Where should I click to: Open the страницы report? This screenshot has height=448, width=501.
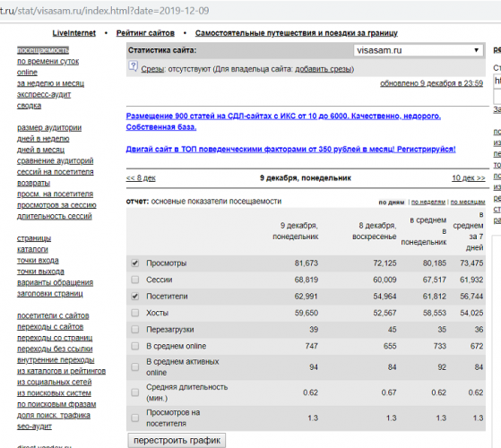tap(34, 238)
